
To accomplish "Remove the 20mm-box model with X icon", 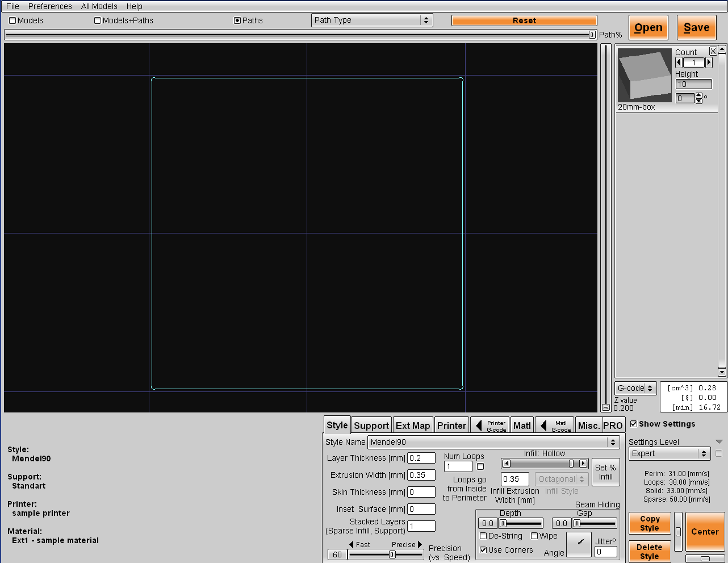I will (x=713, y=51).
